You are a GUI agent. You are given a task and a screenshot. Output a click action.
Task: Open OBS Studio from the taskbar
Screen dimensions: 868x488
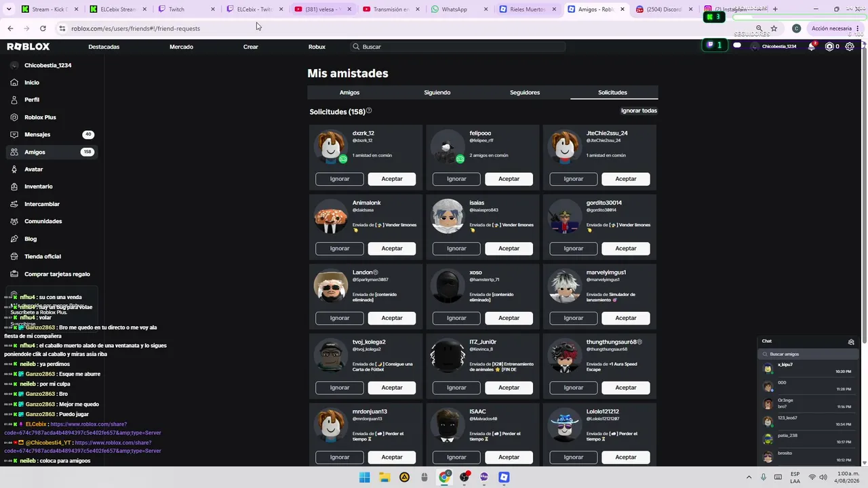coord(465,477)
